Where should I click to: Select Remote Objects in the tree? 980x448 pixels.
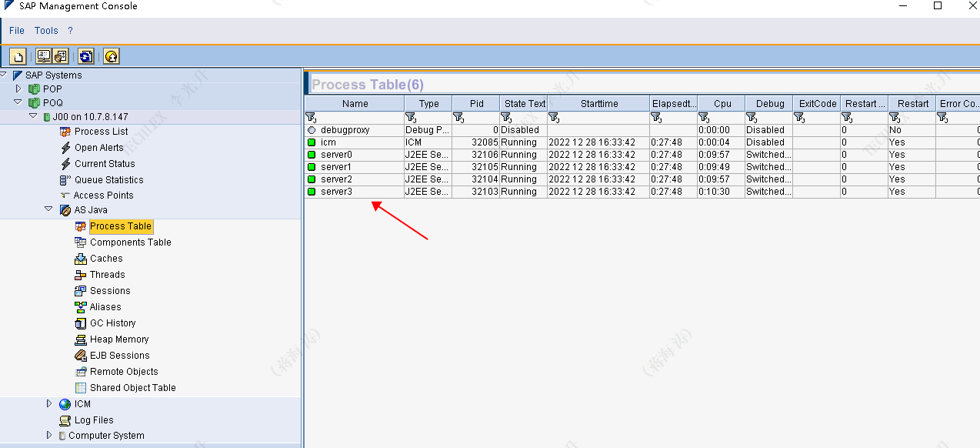pyautogui.click(x=124, y=372)
